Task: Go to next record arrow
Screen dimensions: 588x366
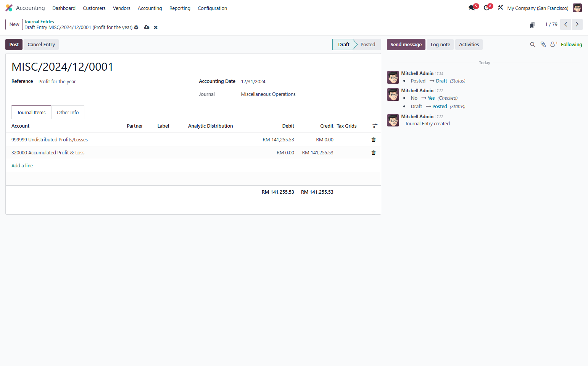Action: pos(577,24)
